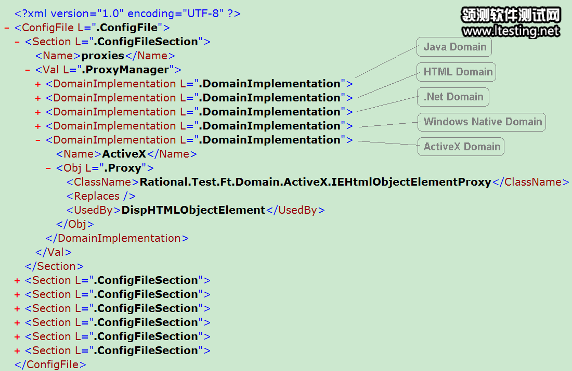Image resolution: width=572 pixels, height=371 pixels.
Task: Select the ConfigFile L=".ConfigFile" opening tag
Action: tap(92, 28)
